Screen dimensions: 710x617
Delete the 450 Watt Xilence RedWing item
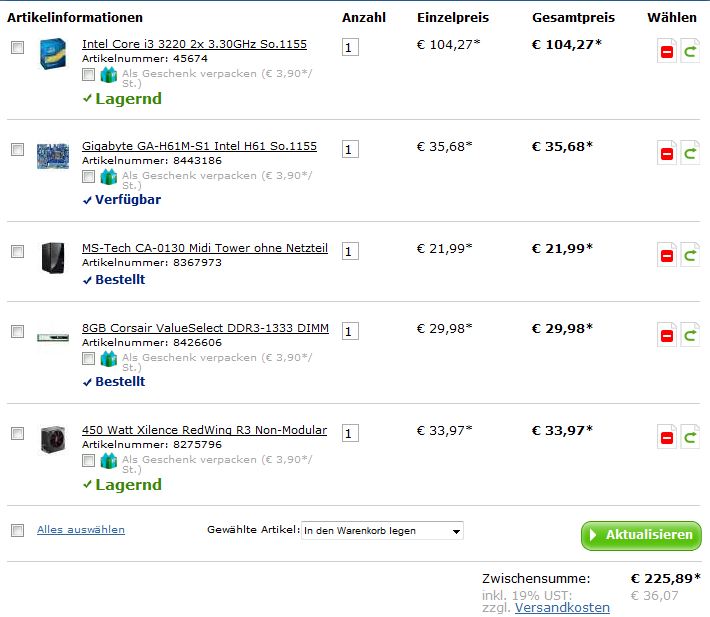(x=667, y=437)
